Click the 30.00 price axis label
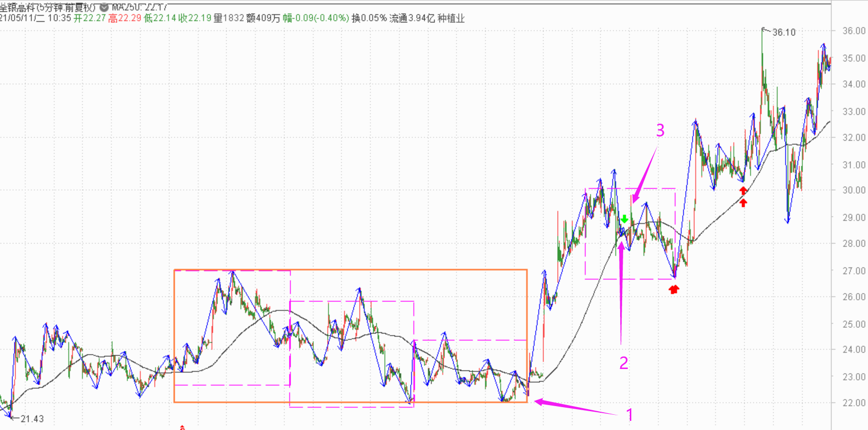868x430 pixels. (x=854, y=190)
